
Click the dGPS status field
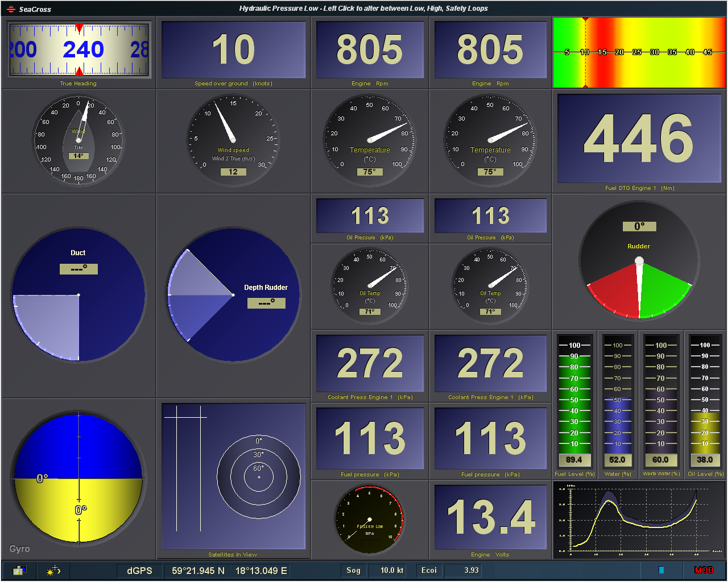point(139,571)
